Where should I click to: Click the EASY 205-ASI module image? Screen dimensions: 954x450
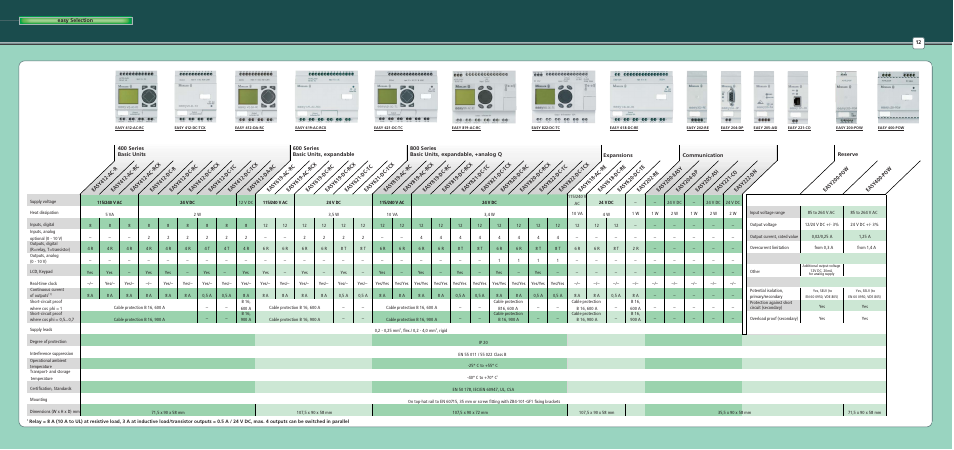[x=764, y=97]
